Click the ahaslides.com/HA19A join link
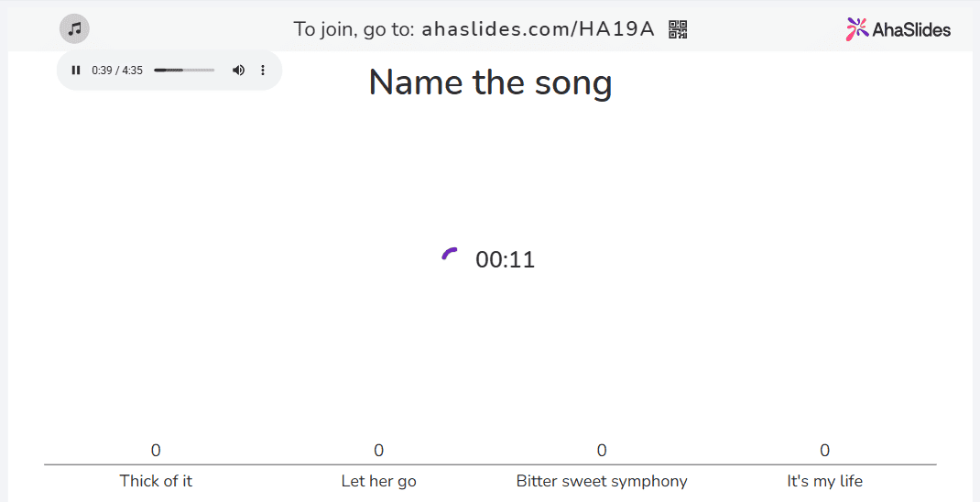This screenshot has width=980, height=502. coord(538,29)
